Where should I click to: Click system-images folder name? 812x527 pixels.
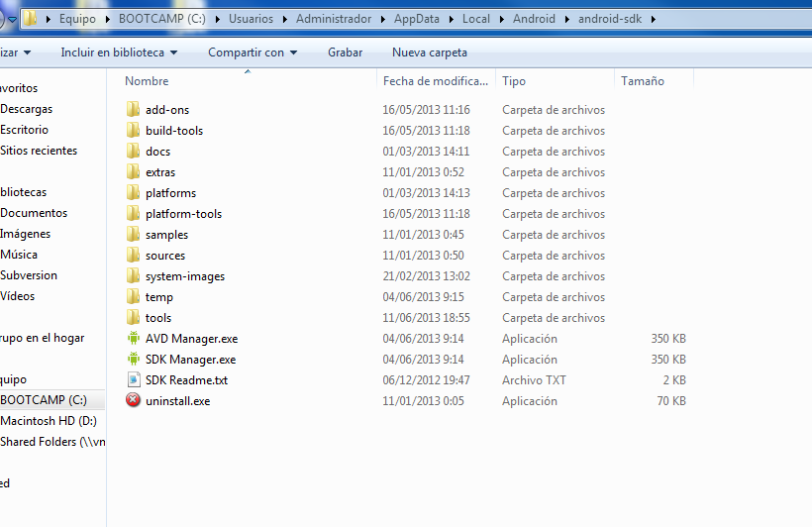click(185, 276)
